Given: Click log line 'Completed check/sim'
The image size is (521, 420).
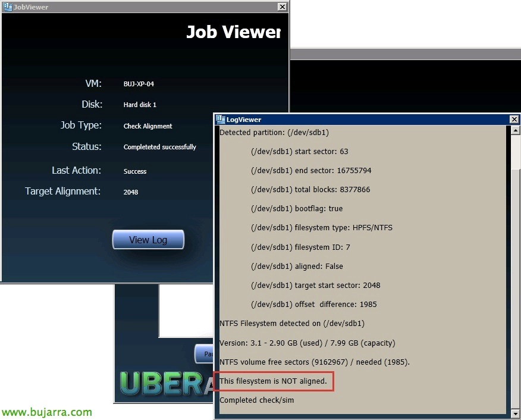Looking at the screenshot, I should coord(257,400).
